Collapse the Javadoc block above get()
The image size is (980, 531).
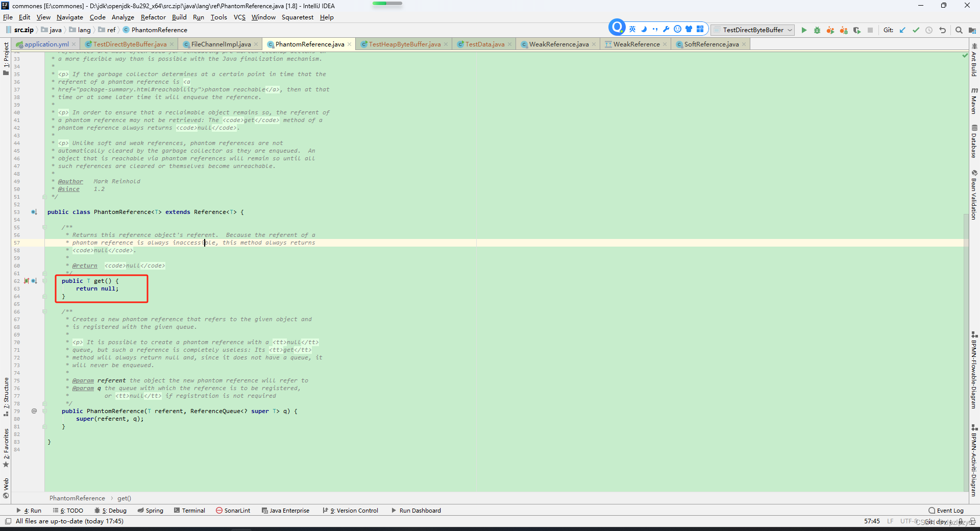[x=45, y=227]
